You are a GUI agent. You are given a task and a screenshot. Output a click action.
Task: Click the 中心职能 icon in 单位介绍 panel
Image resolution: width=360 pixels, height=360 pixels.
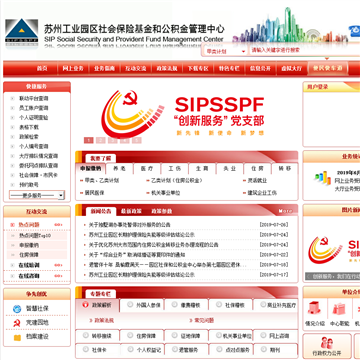coord(339,310)
